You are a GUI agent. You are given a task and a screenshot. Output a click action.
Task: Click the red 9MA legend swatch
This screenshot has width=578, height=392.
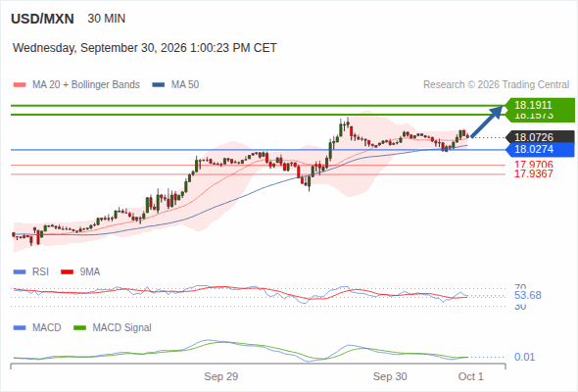[67, 272]
